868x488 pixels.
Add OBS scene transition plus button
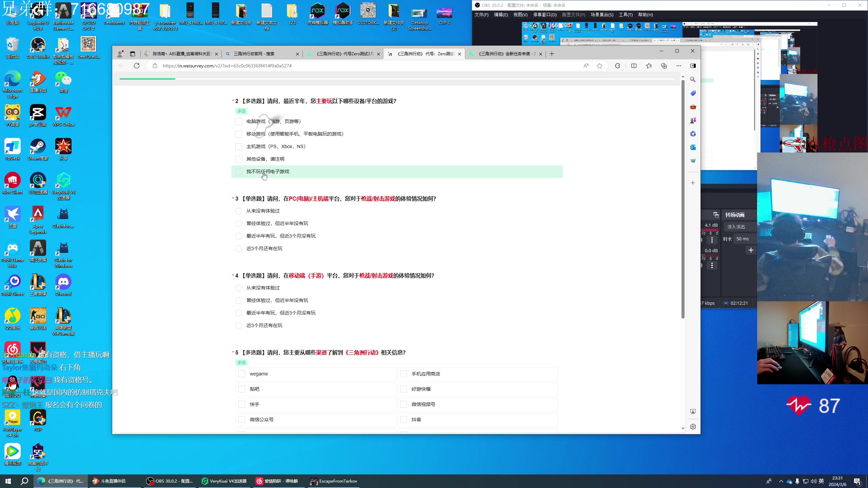click(x=751, y=250)
